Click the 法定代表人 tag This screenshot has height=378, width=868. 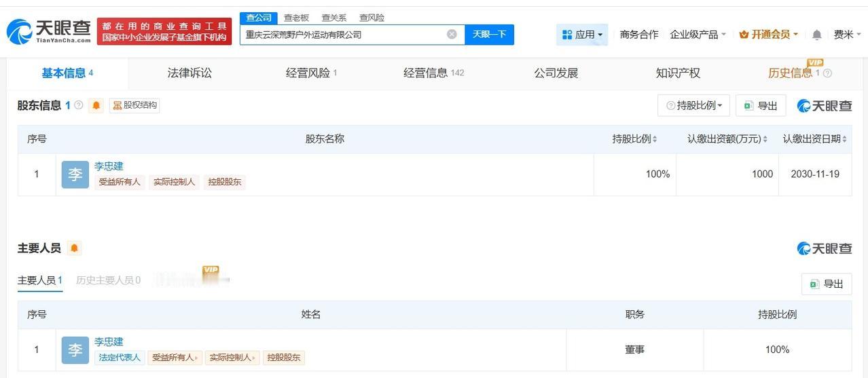(120, 358)
